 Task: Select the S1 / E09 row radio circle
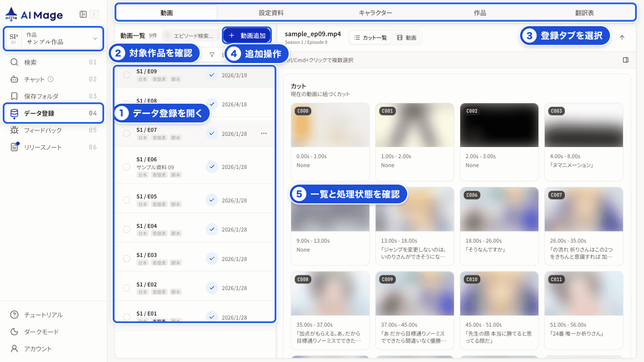127,75
